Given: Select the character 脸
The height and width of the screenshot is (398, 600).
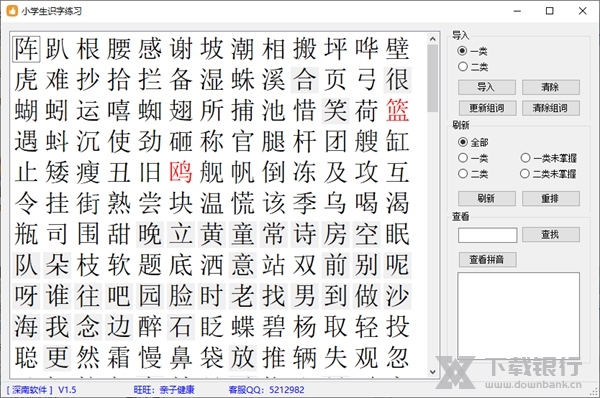Looking at the screenshot, I should (x=181, y=296).
